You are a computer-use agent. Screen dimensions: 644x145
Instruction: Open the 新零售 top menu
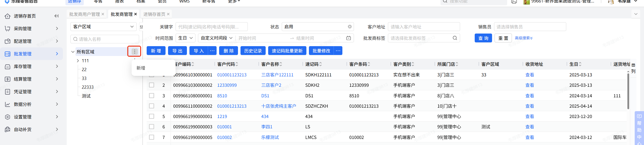pos(209,2)
